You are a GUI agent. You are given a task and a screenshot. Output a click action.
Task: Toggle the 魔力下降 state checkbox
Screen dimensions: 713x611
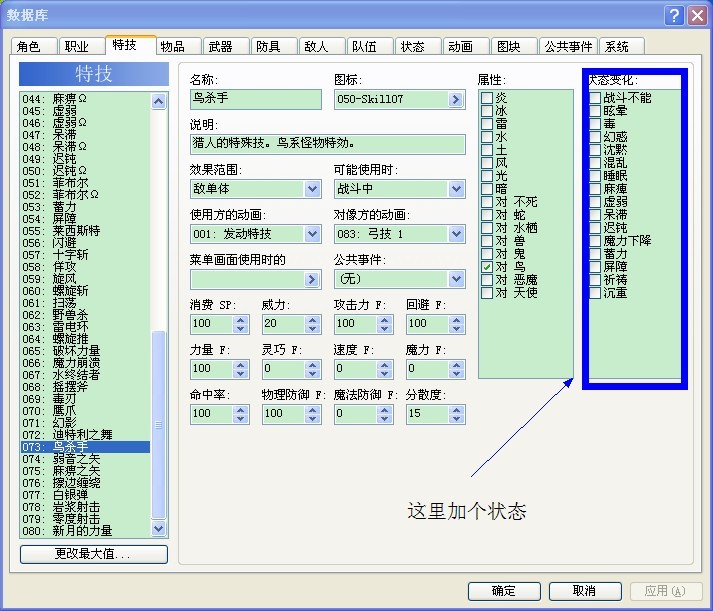(595, 241)
